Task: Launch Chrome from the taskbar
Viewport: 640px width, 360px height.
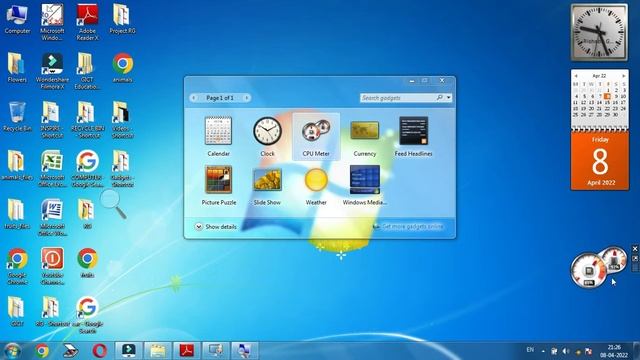Action: tap(42, 351)
